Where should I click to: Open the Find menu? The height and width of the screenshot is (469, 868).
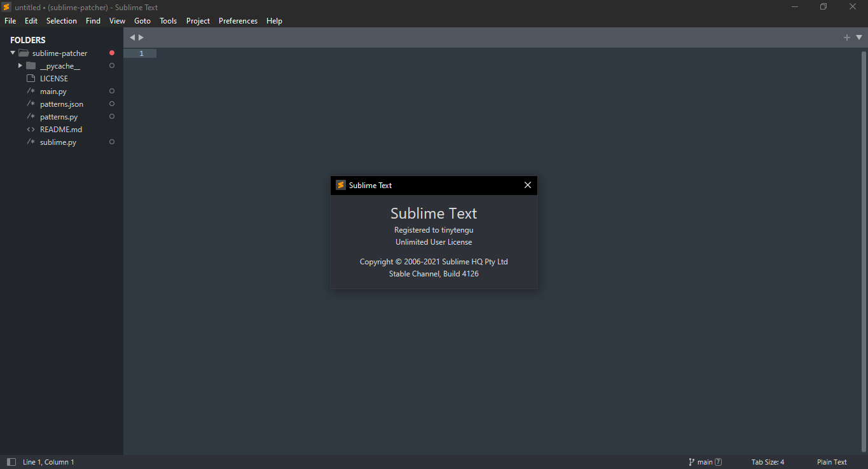tap(93, 21)
